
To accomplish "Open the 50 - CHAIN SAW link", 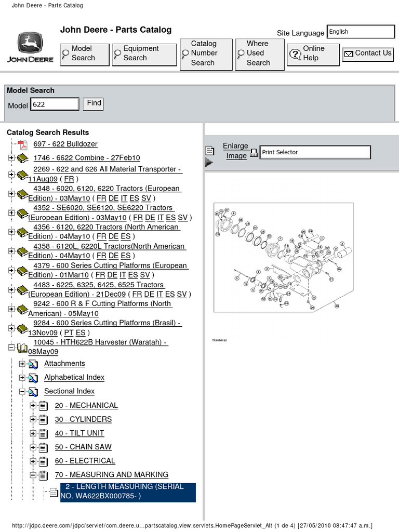I will point(83,447).
